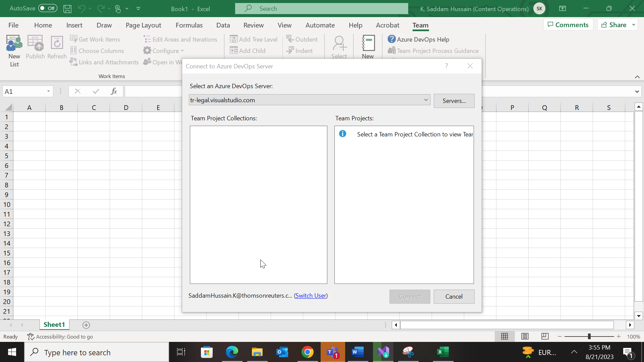This screenshot has width=644, height=362.
Task: Collapse the ribbon with chevron
Action: (637, 77)
